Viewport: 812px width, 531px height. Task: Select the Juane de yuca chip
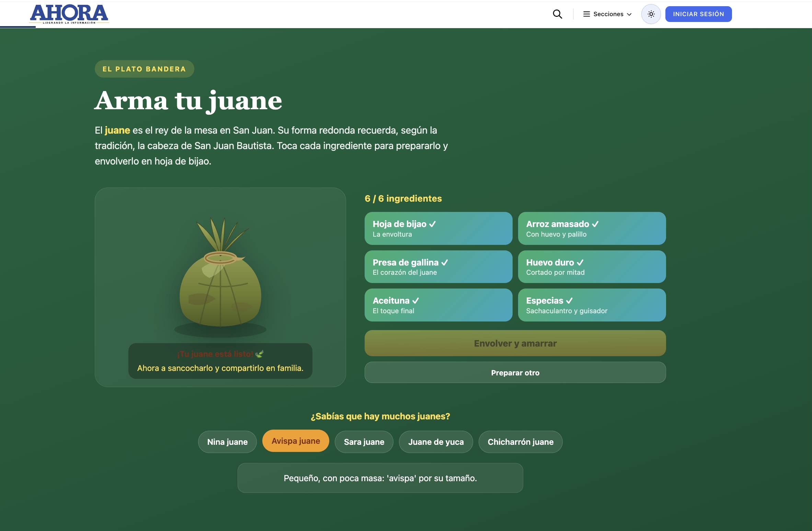tap(436, 442)
